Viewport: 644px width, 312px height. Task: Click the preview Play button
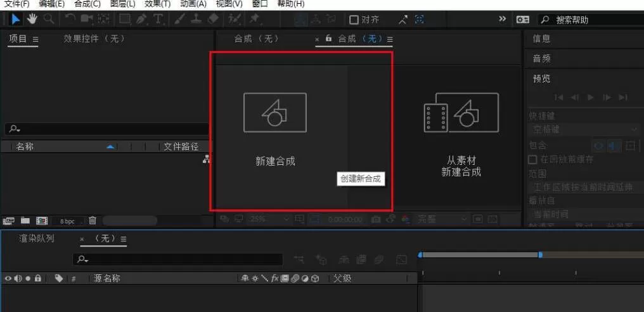591,98
